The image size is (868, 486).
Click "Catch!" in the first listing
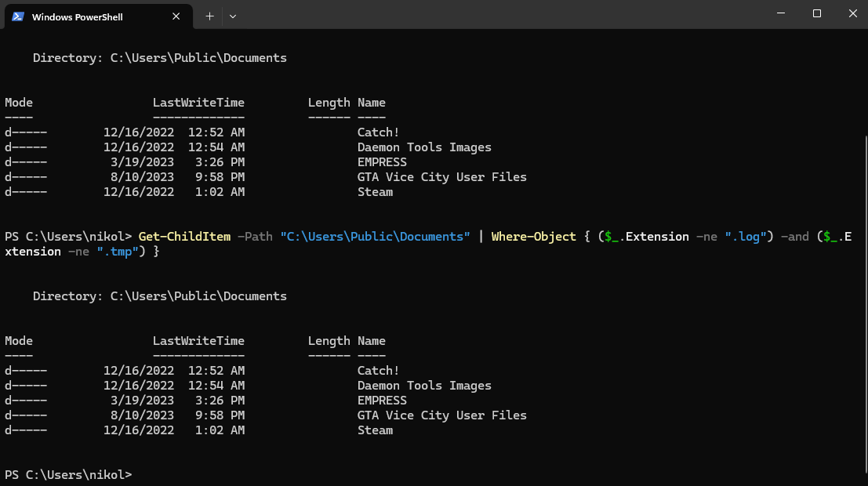click(378, 132)
